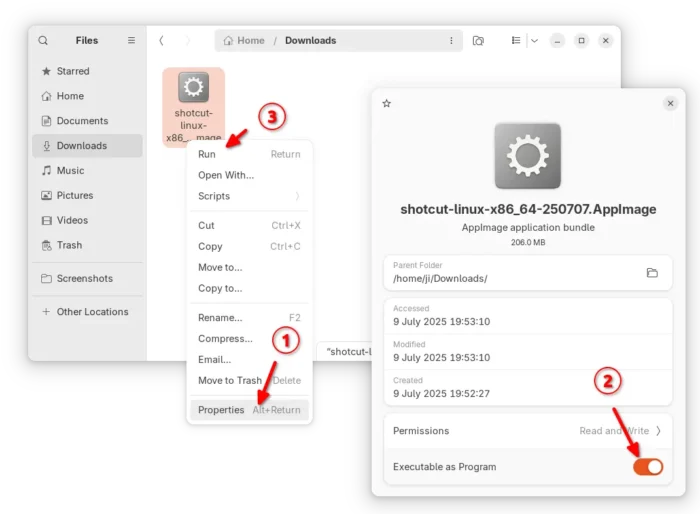Viewport: 700px width, 514px height.
Task: Click the list view toggle icon
Action: (516, 41)
